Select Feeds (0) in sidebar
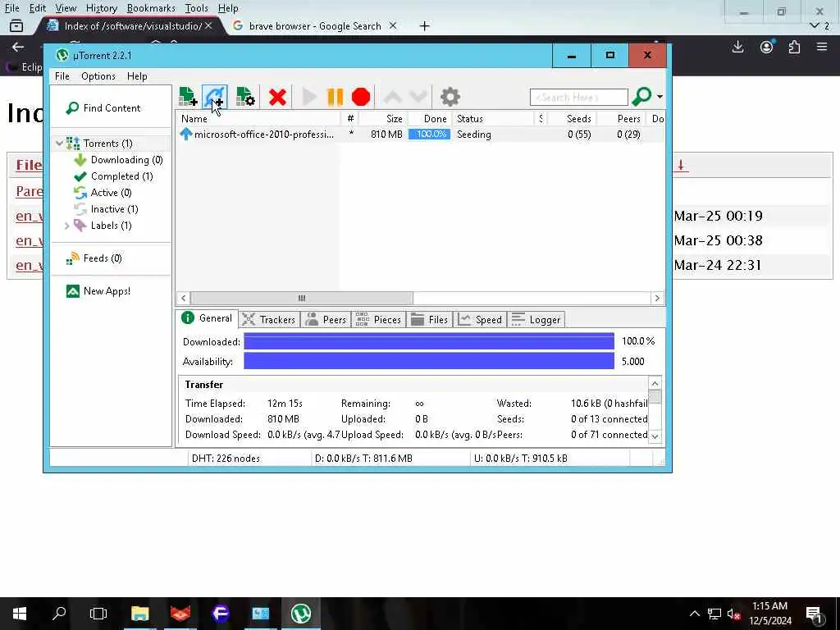Viewport: 840px width, 630px height. pyautogui.click(x=94, y=258)
